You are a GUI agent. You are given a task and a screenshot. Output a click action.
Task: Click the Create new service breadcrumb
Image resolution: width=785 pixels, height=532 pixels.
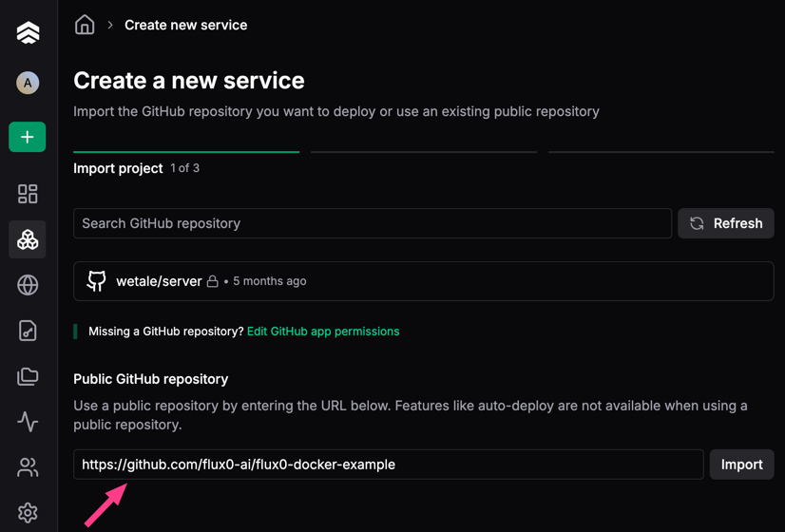pyautogui.click(x=185, y=25)
